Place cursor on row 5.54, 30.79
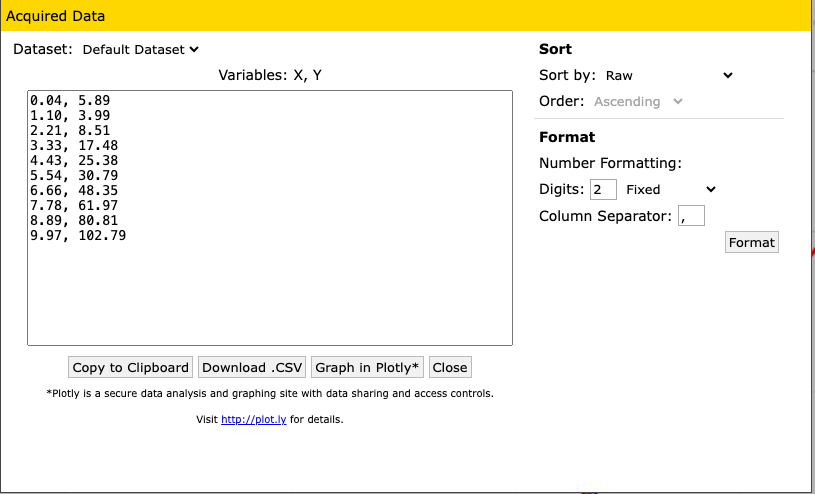 [x=74, y=176]
